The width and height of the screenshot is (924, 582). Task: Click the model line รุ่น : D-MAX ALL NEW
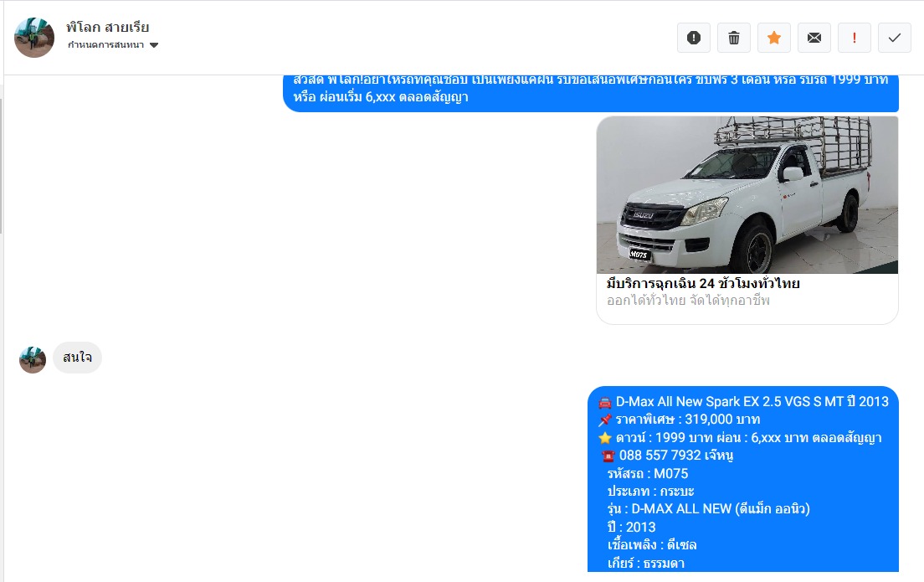[708, 509]
